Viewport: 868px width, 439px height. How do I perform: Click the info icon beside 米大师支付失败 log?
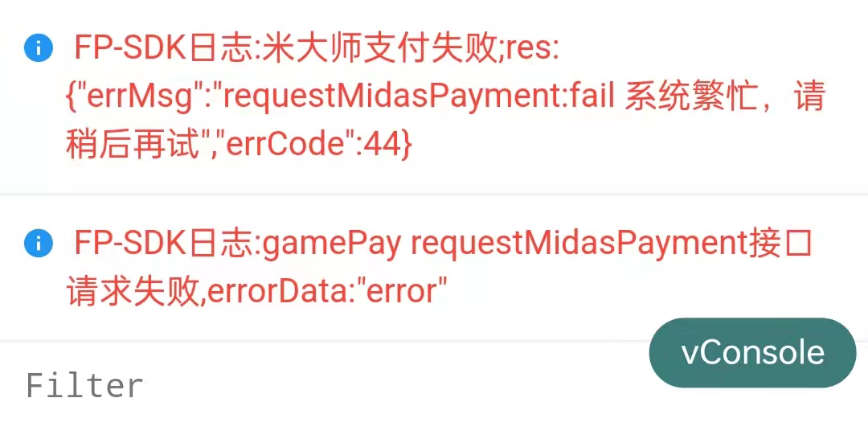(39, 48)
